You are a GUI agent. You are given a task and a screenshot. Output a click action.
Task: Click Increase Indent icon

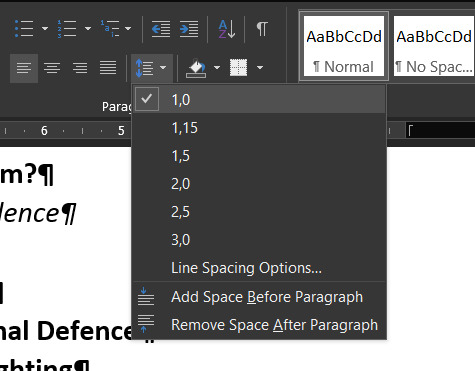click(189, 29)
